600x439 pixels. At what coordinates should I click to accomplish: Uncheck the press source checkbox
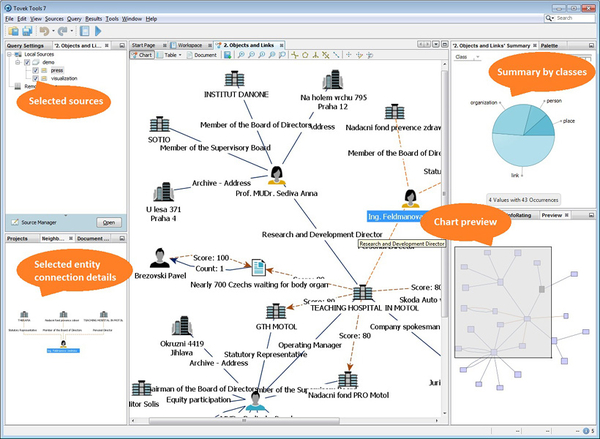point(36,70)
